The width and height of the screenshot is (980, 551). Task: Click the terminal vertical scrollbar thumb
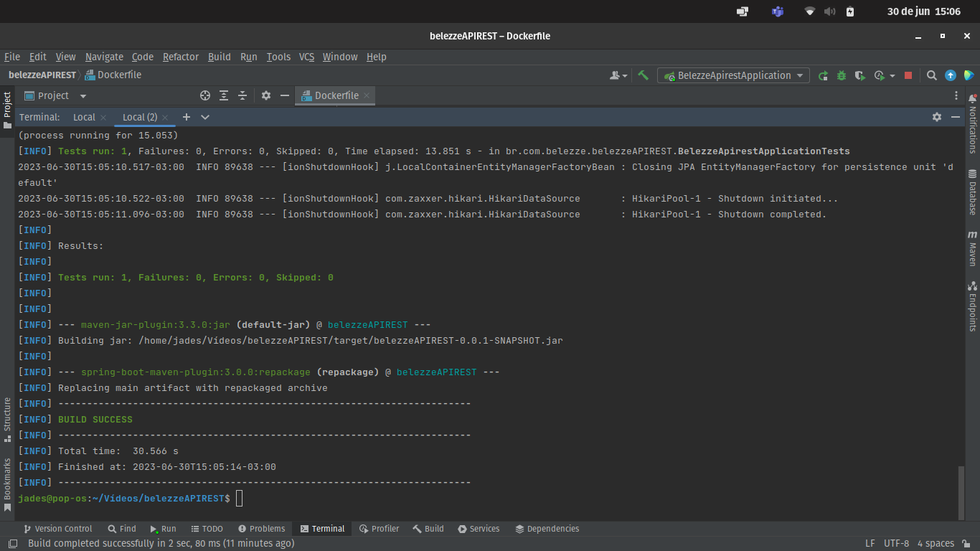coord(961,492)
